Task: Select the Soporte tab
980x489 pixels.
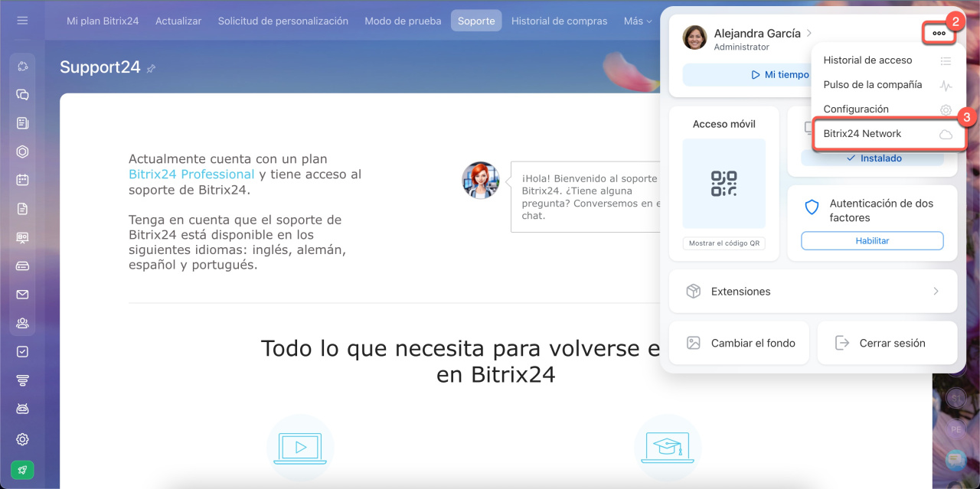Action: click(x=476, y=21)
